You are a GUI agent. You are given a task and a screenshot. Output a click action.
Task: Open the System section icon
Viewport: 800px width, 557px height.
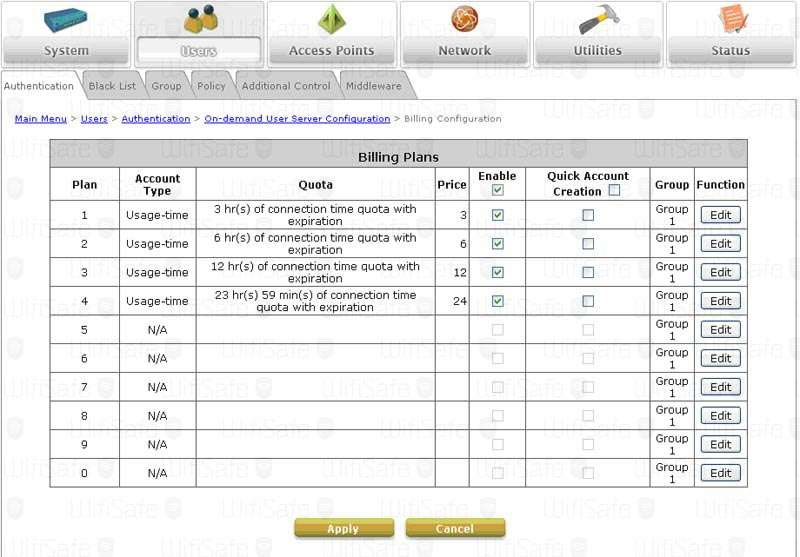coord(65,19)
